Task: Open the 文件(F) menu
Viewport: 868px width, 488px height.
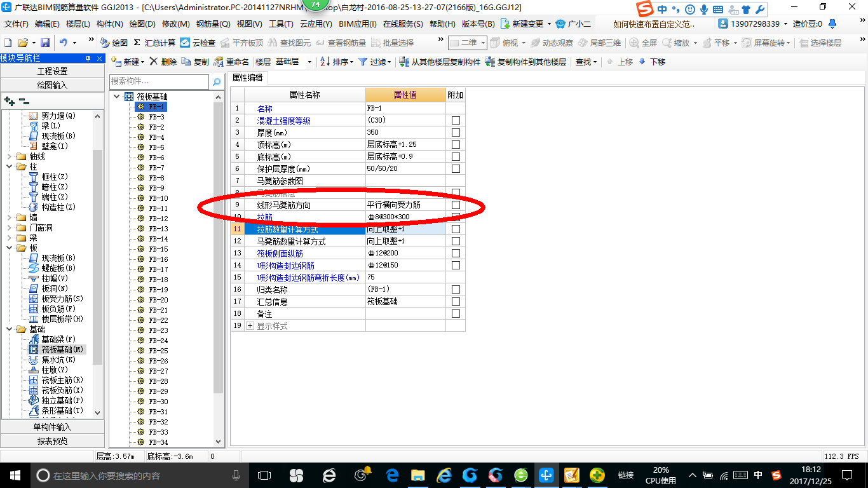Action: tap(17, 24)
